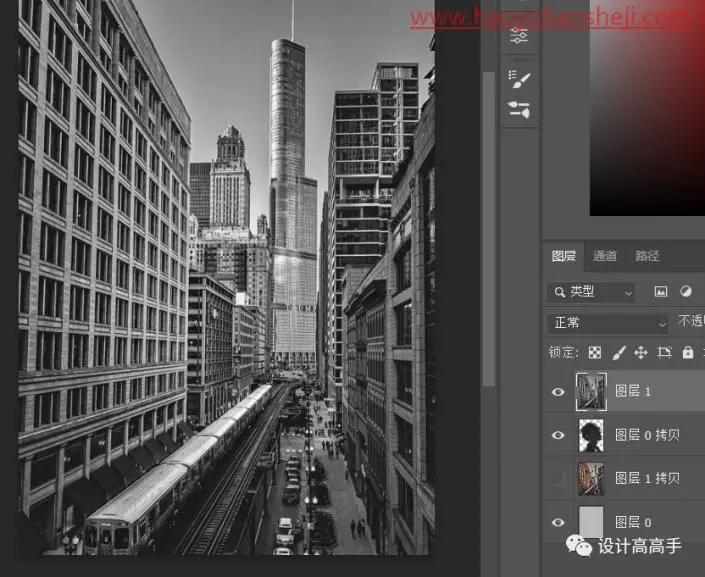
Task: Open the 正常 blend mode dropdown
Action: pyautogui.click(x=607, y=323)
